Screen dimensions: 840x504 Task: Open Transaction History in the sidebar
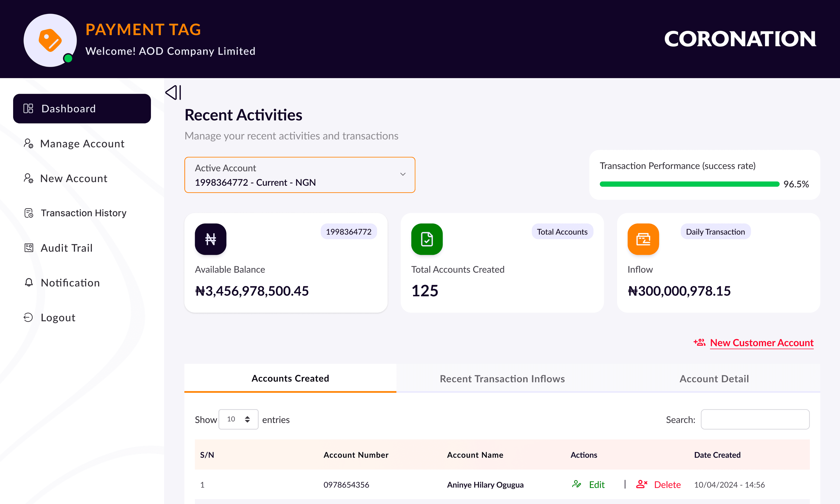click(x=83, y=213)
